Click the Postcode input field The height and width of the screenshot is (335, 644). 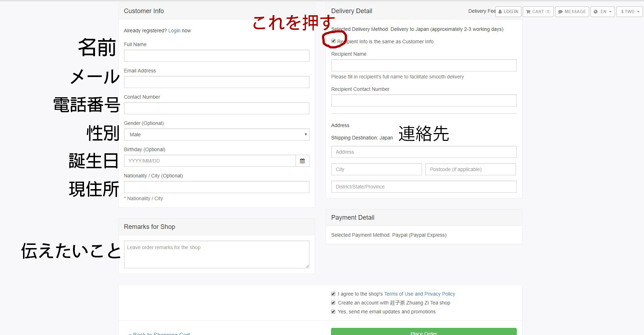pyautogui.click(x=470, y=169)
